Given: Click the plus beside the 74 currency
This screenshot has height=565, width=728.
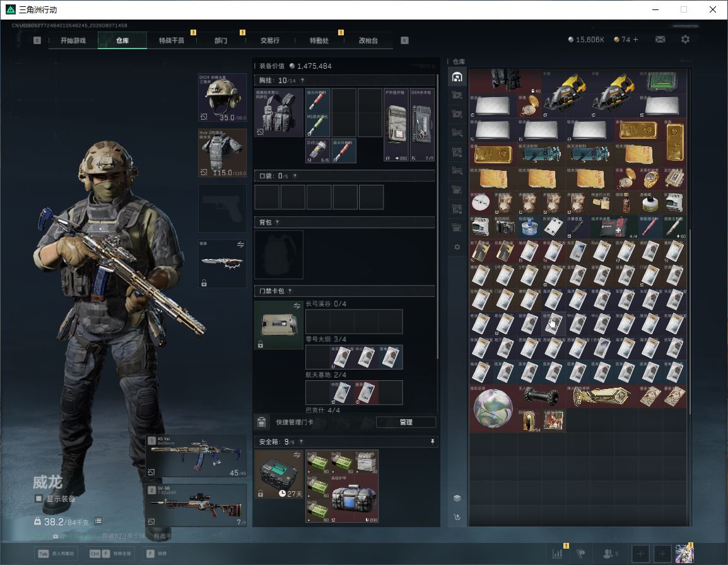Looking at the screenshot, I should pyautogui.click(x=635, y=40).
